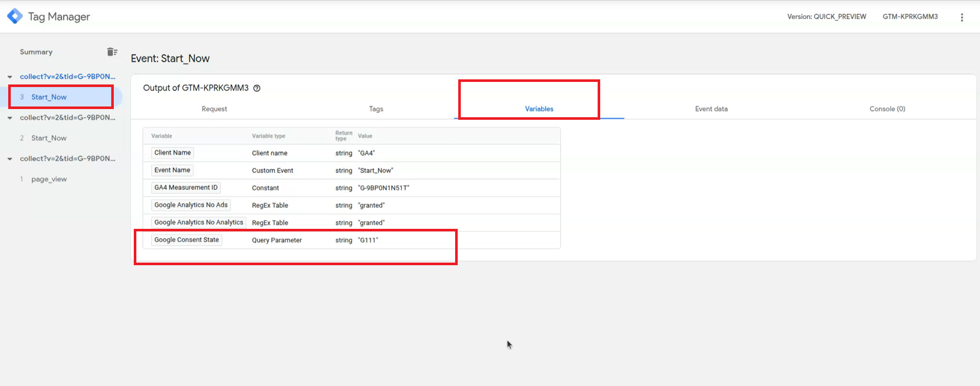Open the Client Name variable chip
980x386 pixels.
pos(172,153)
